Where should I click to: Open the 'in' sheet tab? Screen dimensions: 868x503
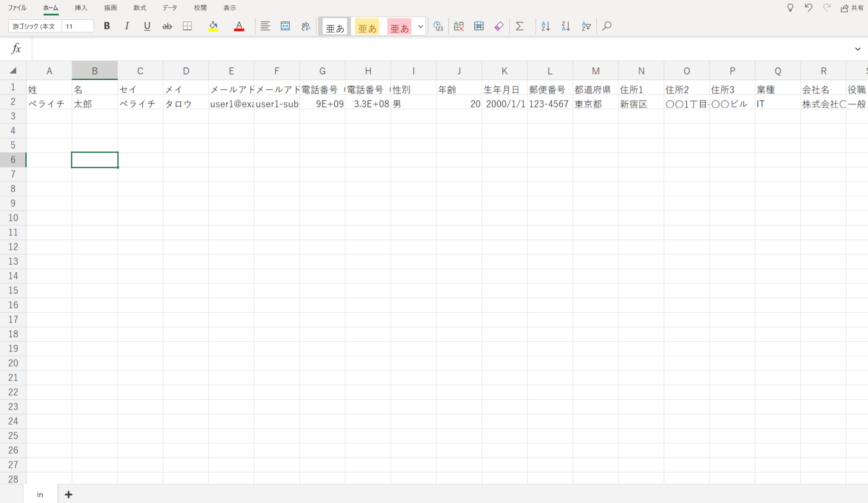click(40, 494)
